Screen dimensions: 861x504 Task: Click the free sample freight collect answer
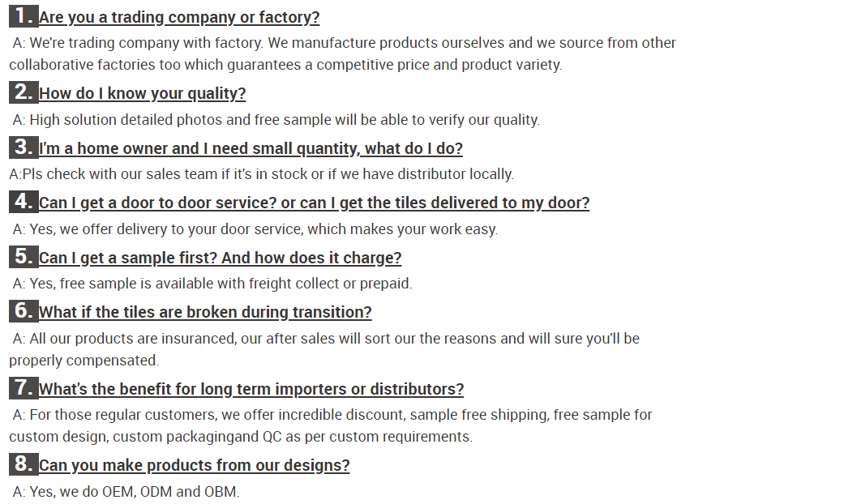tap(212, 284)
